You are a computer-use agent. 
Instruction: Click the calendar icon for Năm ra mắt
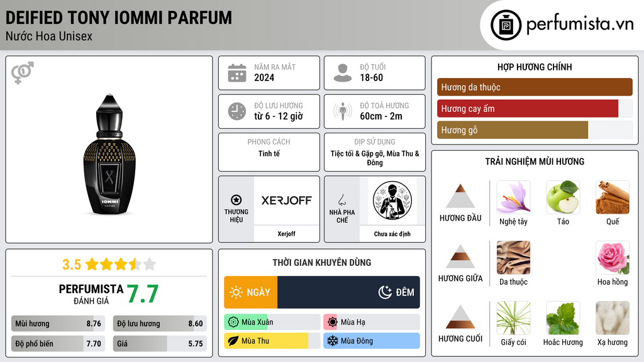237,73
